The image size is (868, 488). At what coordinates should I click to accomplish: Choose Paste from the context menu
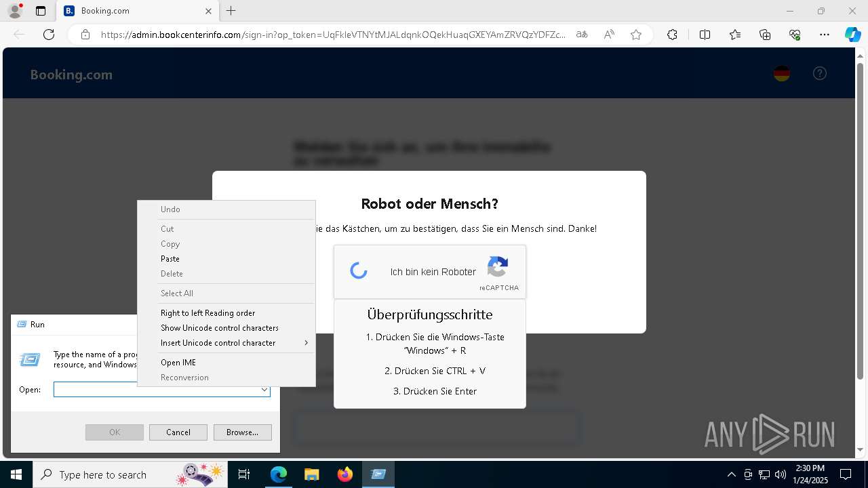(x=226, y=259)
